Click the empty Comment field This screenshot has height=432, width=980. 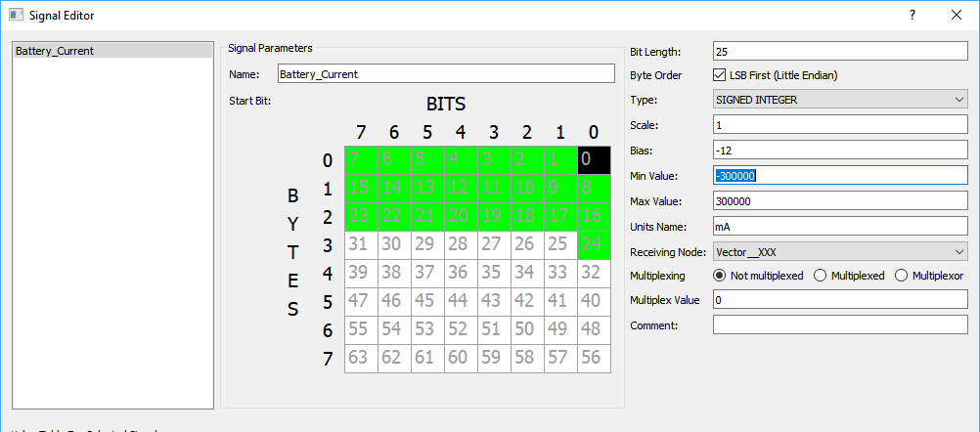pyautogui.click(x=840, y=324)
